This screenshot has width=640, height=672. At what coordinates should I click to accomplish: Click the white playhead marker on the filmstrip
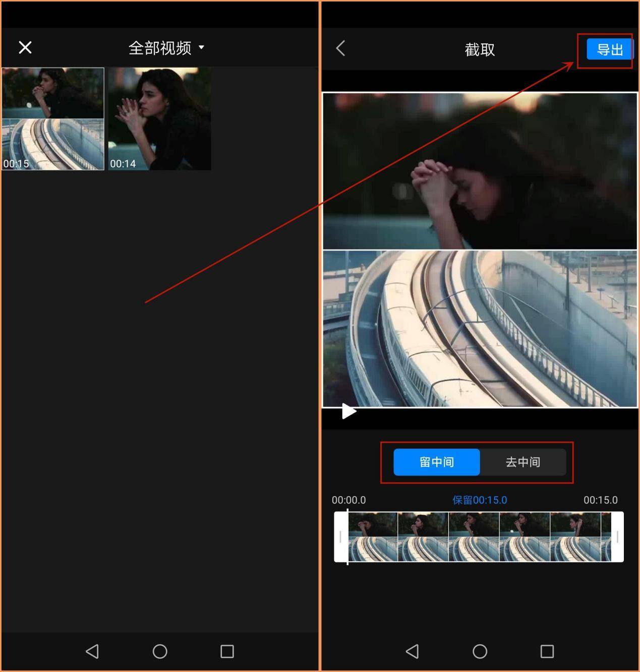[347, 537]
